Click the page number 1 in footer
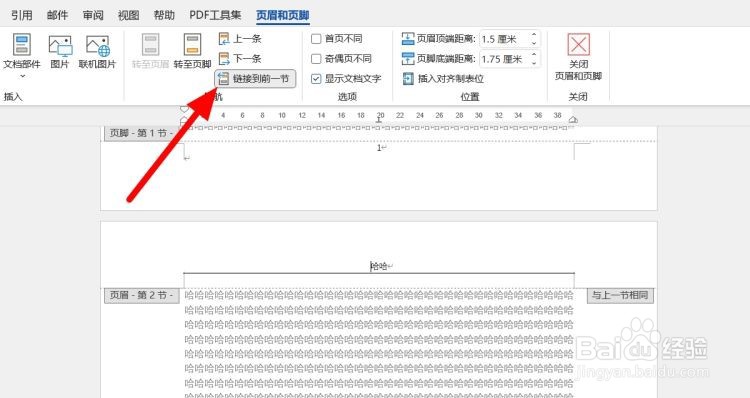This screenshot has height=398, width=750. (x=379, y=148)
